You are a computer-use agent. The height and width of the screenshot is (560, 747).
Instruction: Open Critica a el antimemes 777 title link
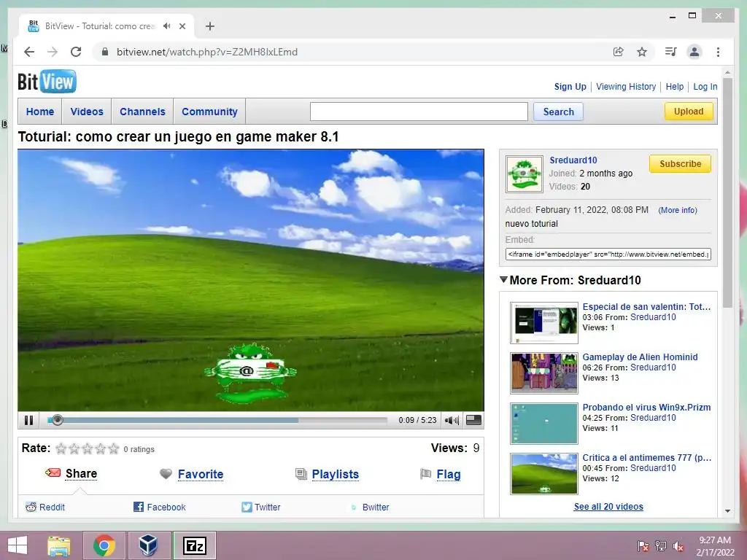pyautogui.click(x=646, y=458)
